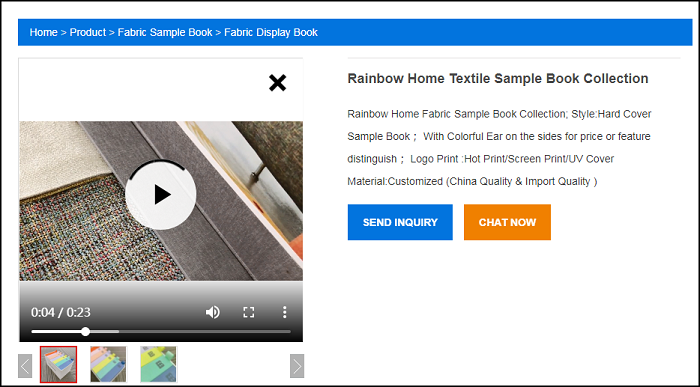Show the previous thumbnails with the left arrow

pyautogui.click(x=25, y=366)
